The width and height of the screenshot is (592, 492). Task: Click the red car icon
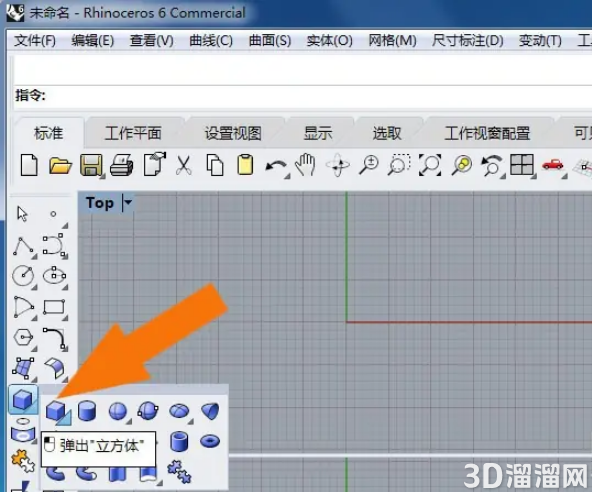(553, 165)
